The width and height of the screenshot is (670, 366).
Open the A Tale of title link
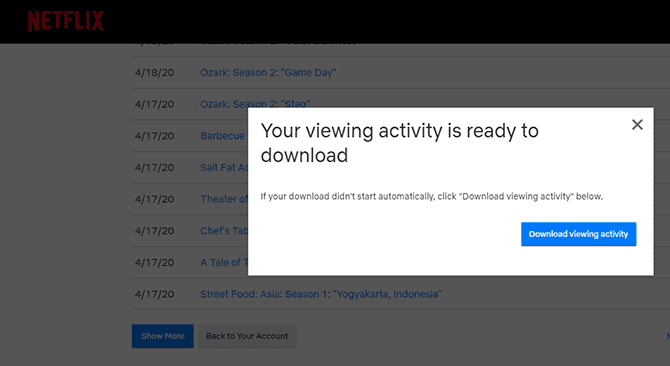(224, 262)
